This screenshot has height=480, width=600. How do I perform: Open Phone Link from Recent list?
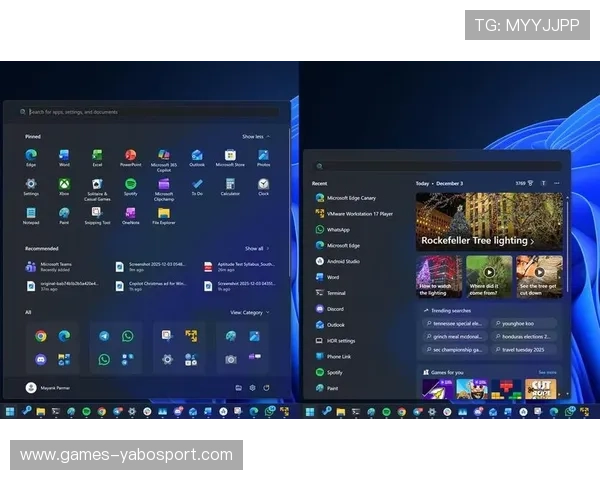point(333,356)
